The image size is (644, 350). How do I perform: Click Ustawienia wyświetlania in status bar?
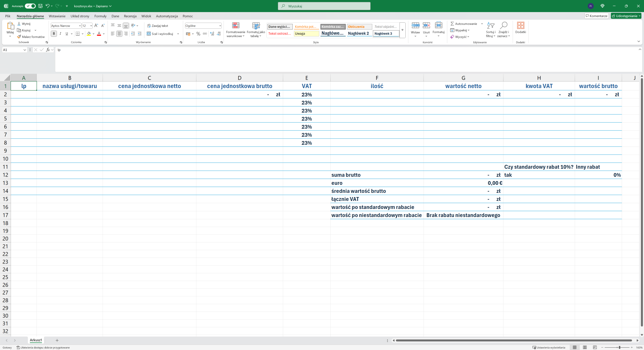[549, 347]
